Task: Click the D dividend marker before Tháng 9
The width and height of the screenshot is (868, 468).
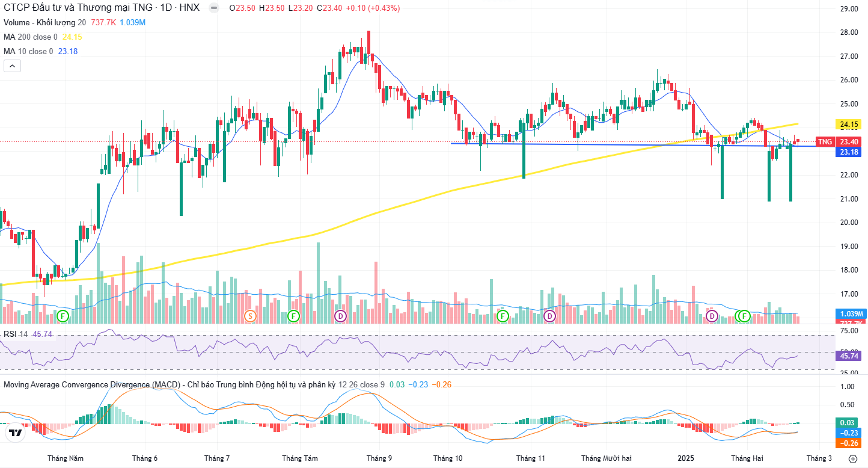Action: pos(341,316)
